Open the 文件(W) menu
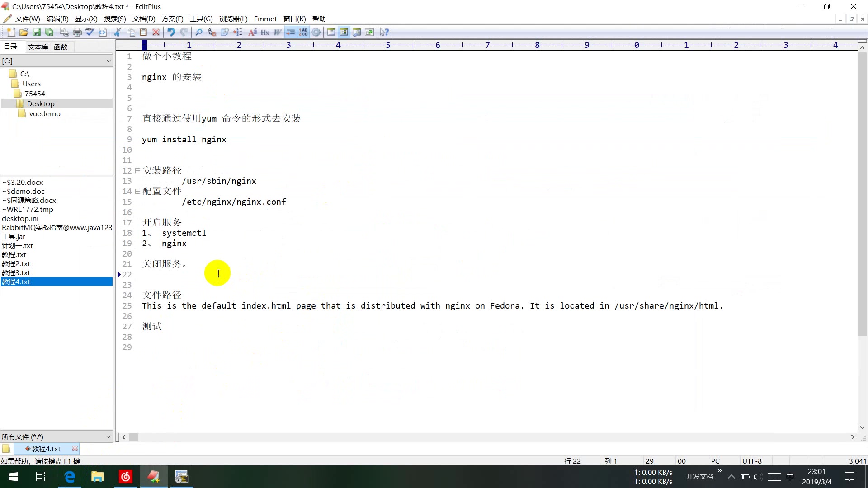 point(27,19)
